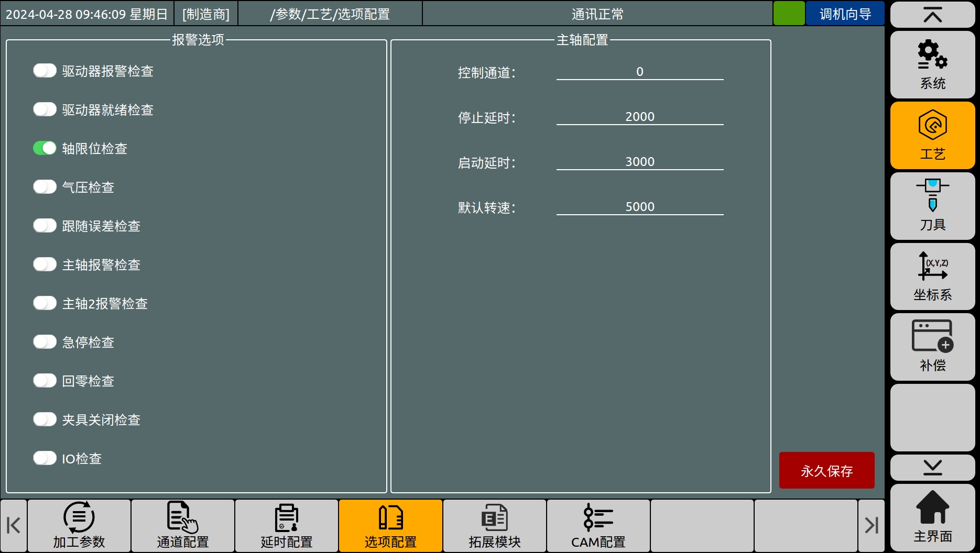Edit the 默认转速 value field
The width and height of the screenshot is (980, 553).
tap(639, 207)
